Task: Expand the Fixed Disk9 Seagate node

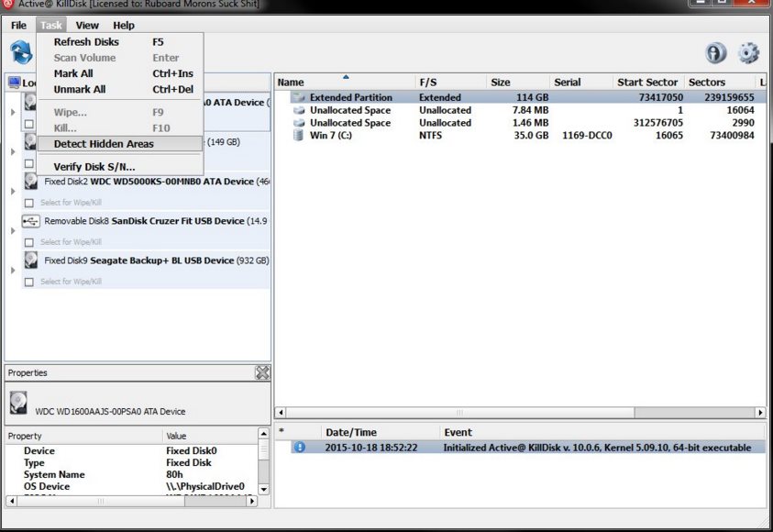Action: click(x=13, y=271)
